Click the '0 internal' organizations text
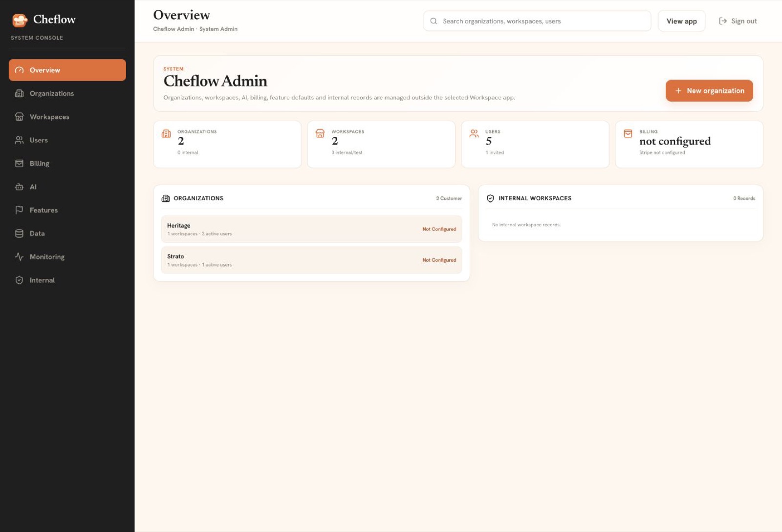 pyautogui.click(x=188, y=153)
